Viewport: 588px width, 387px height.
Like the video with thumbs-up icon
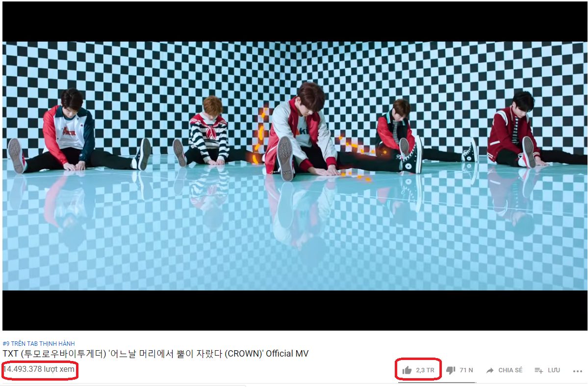tap(407, 370)
